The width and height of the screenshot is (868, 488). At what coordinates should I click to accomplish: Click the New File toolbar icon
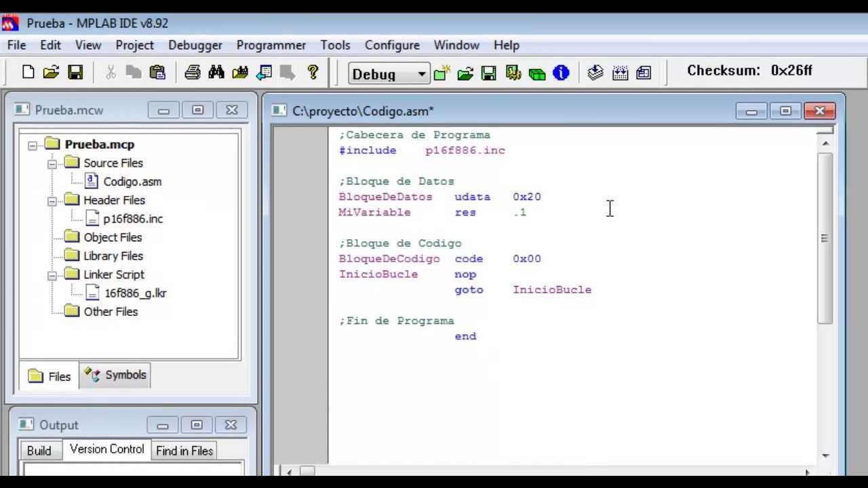pos(28,72)
